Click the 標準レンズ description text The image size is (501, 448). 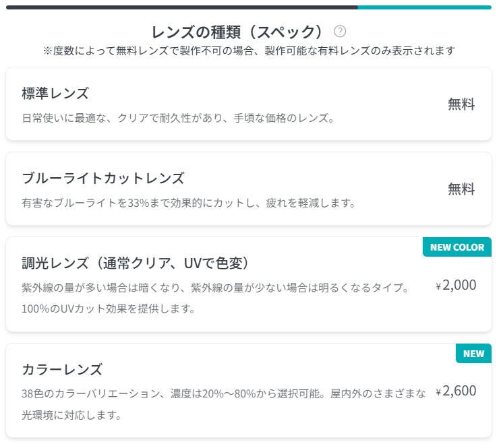tap(178, 118)
